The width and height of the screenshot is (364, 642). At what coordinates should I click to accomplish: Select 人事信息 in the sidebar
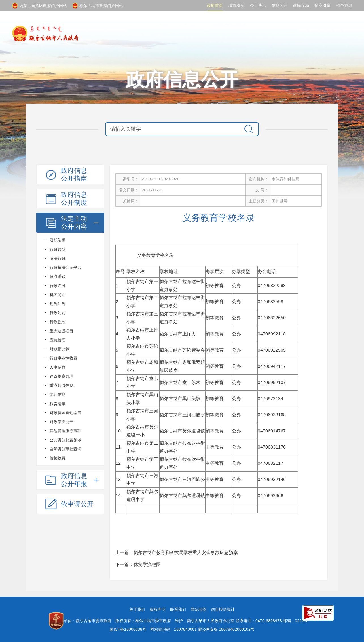pos(58,367)
